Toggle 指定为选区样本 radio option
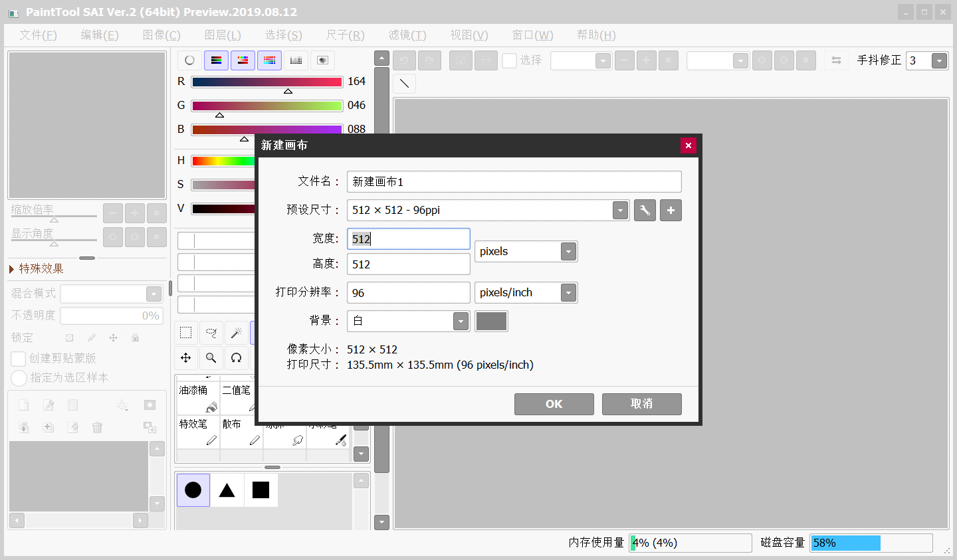 click(19, 378)
